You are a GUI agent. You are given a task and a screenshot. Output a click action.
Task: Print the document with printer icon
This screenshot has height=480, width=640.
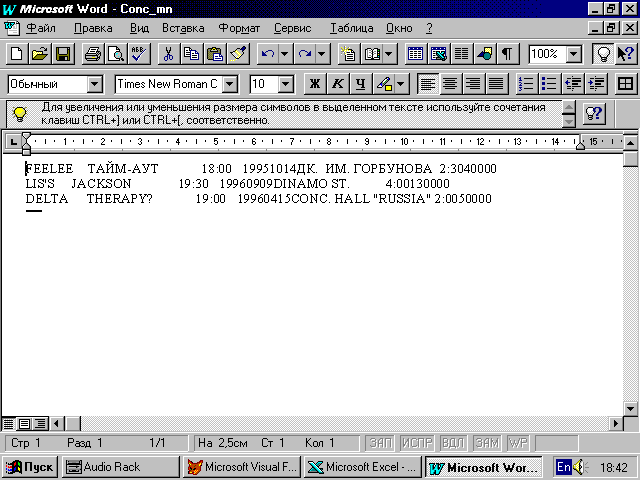(93, 54)
